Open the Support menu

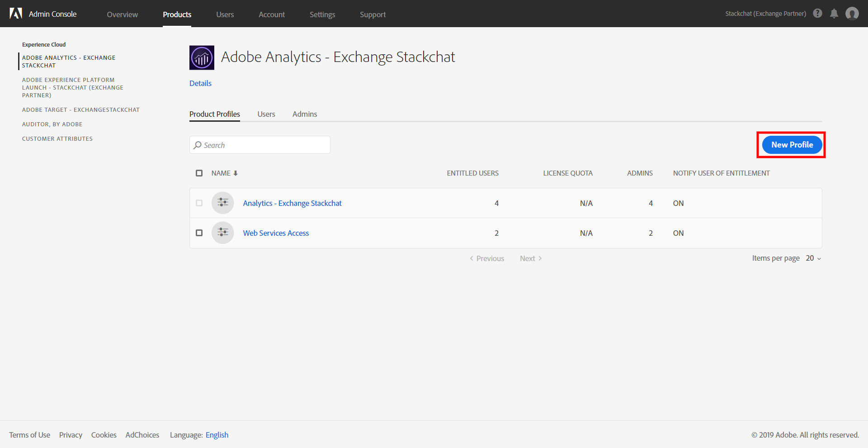[x=373, y=14]
